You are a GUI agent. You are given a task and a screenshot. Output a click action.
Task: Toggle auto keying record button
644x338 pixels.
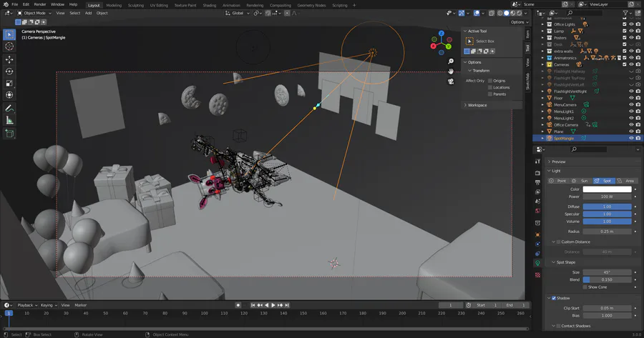click(238, 305)
